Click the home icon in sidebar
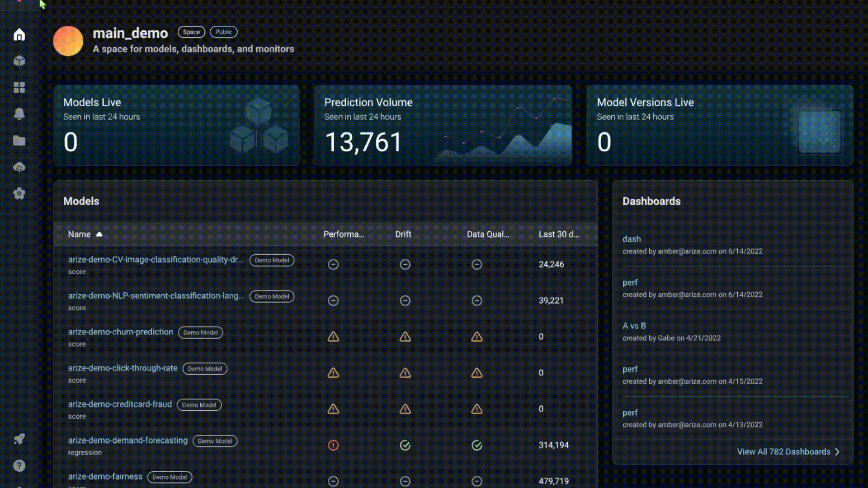 (x=19, y=35)
